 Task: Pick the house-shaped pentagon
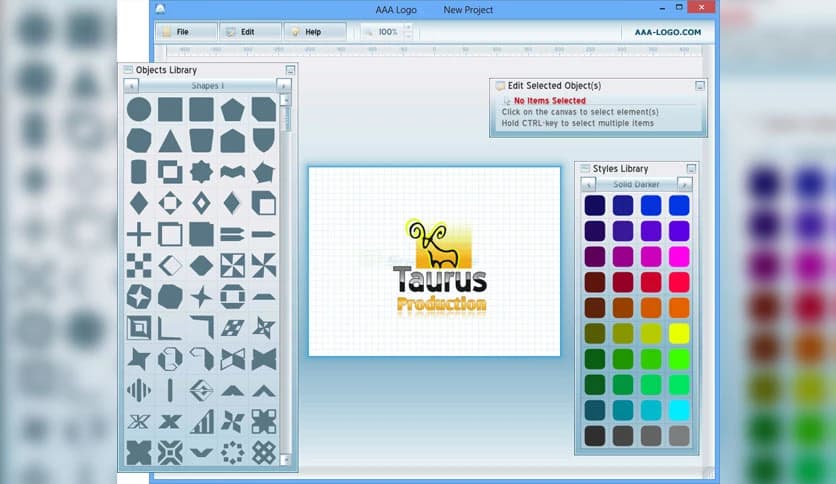(x=232, y=141)
